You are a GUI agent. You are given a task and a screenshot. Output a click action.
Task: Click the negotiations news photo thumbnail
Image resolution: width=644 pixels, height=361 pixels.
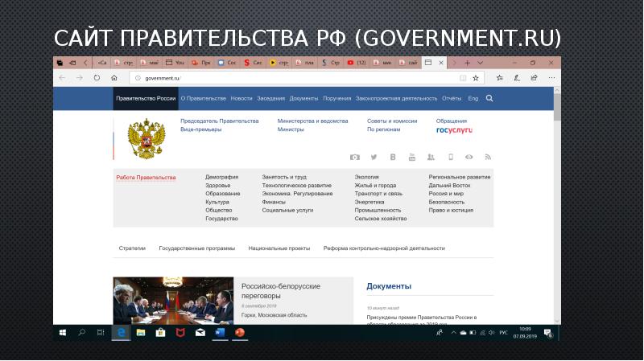click(x=173, y=301)
